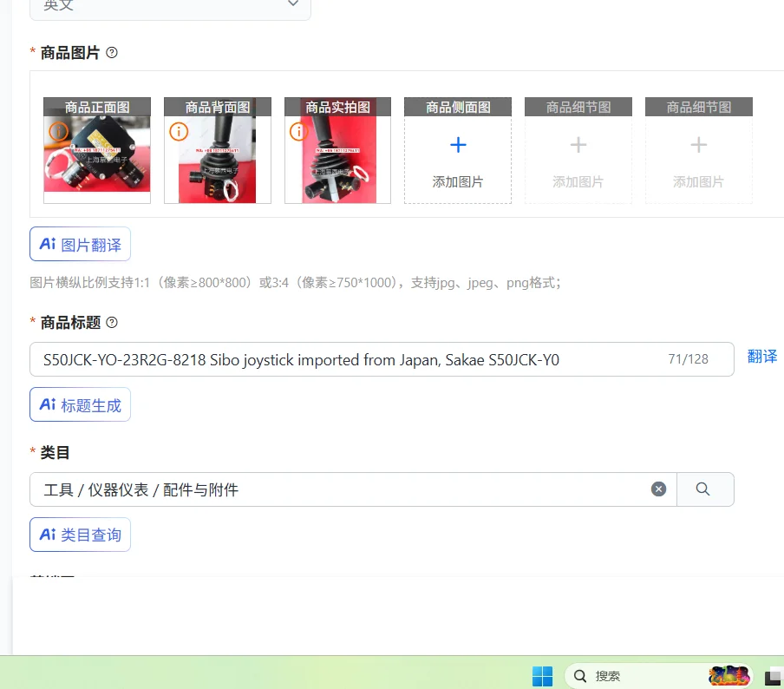Select 商品背面图 product thumbnail

tap(218, 150)
